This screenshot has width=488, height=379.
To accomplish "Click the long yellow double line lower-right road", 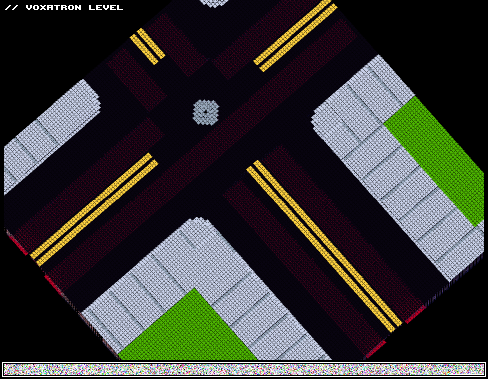I will pyautogui.click(x=324, y=246).
